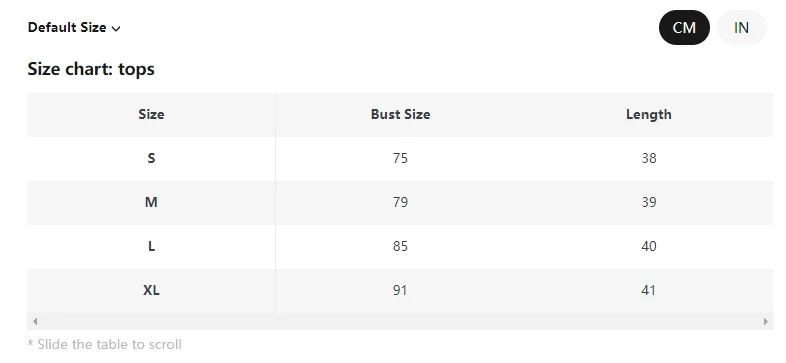Click bust value 79 for size M
786x363 pixels.
(400, 203)
